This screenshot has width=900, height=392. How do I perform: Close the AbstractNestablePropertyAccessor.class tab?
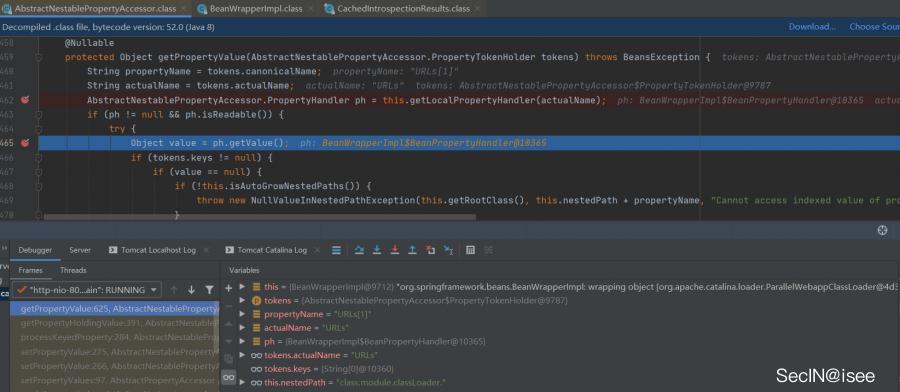(x=183, y=9)
